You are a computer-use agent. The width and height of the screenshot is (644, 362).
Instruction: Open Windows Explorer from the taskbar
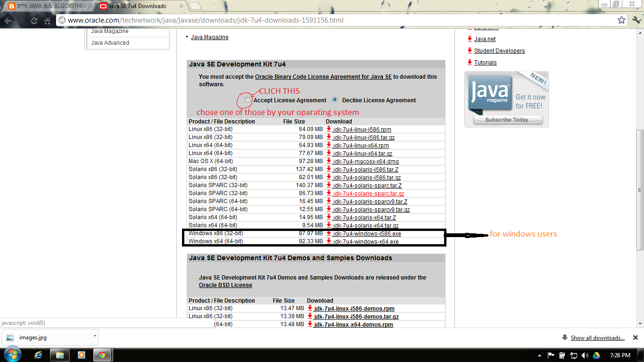click(x=60, y=355)
